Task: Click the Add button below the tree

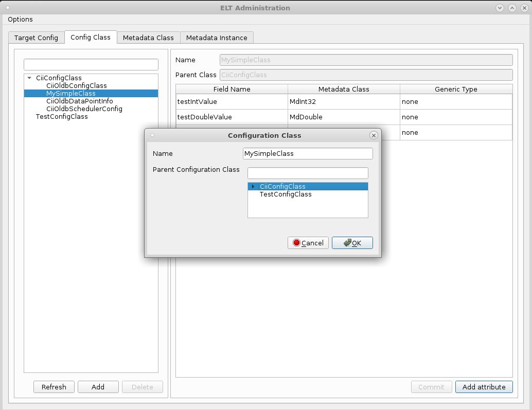Action: pyautogui.click(x=98, y=387)
